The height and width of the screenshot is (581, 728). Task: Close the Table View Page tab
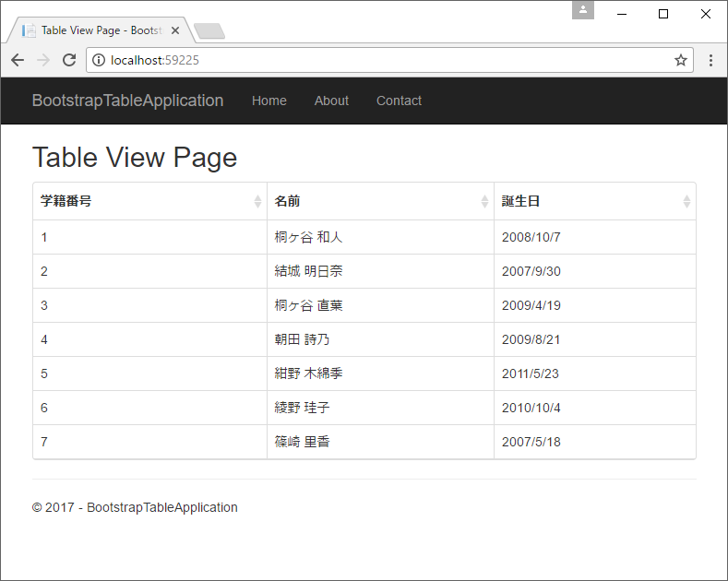(175, 30)
